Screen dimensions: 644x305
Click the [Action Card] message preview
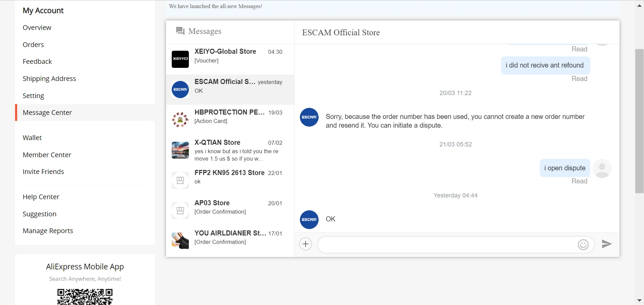point(211,121)
